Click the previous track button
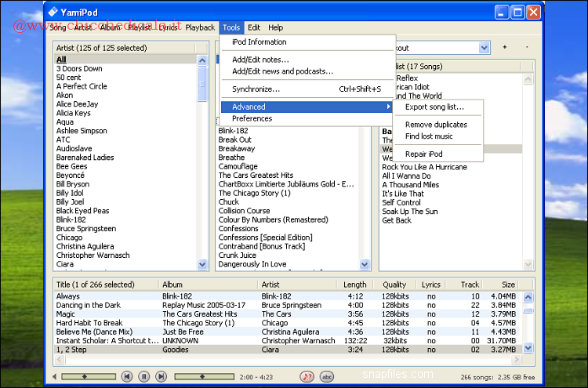This screenshot has width=588, height=388. 128,377
